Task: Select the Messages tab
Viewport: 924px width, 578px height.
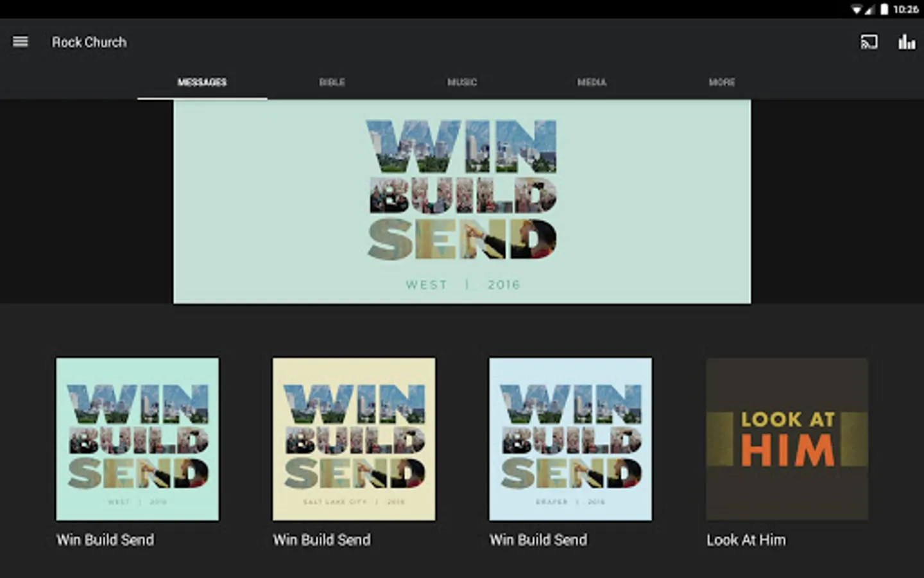Action: [x=202, y=82]
